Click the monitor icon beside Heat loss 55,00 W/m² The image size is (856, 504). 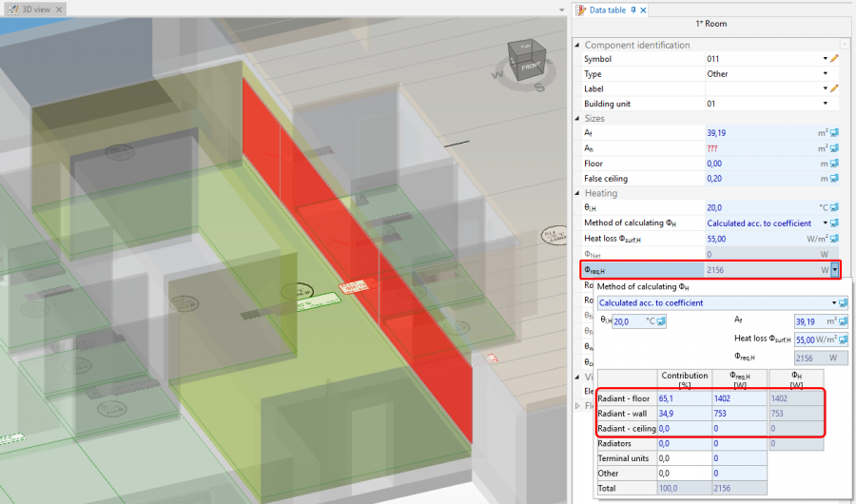point(834,239)
